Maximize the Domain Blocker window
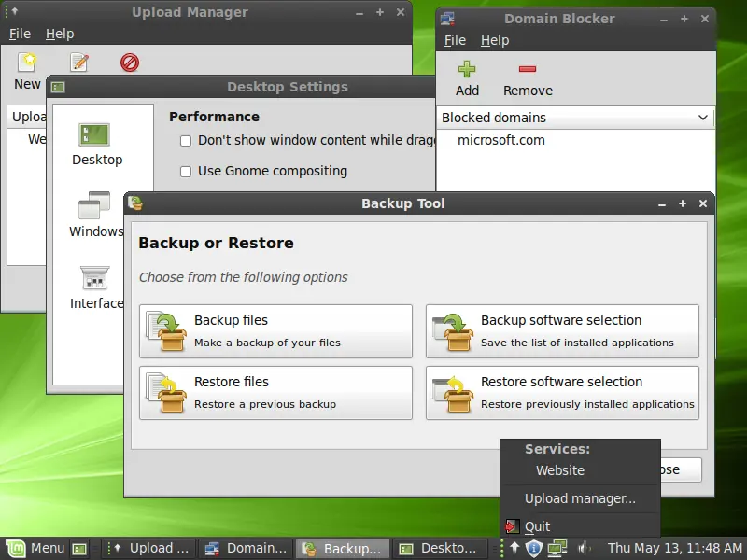The width and height of the screenshot is (747, 560). tap(684, 19)
